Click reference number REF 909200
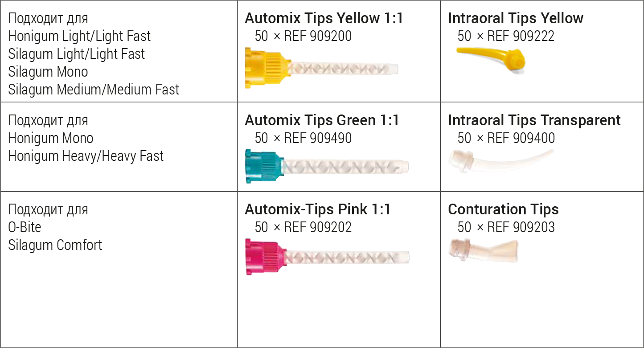The height and width of the screenshot is (348, 644). [317, 36]
